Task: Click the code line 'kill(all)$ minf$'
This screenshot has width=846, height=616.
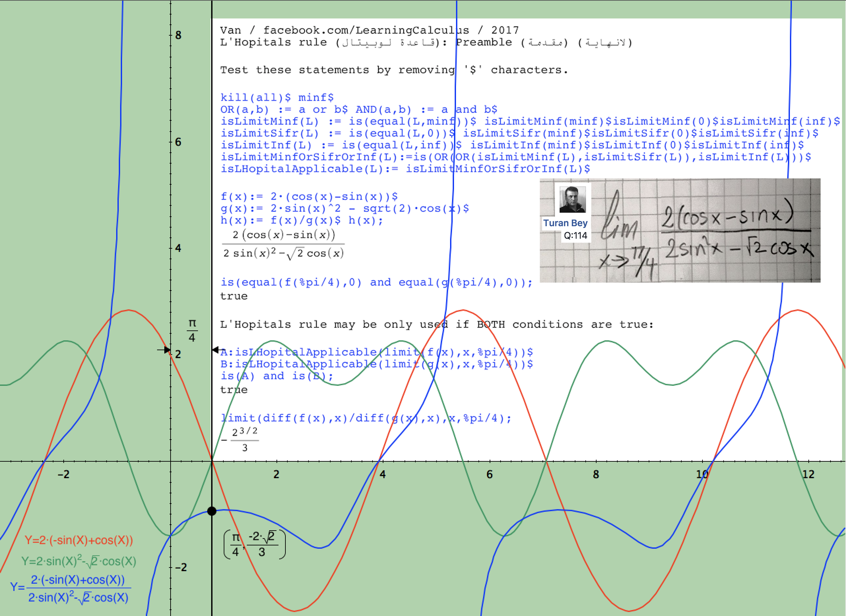Action: tap(277, 98)
